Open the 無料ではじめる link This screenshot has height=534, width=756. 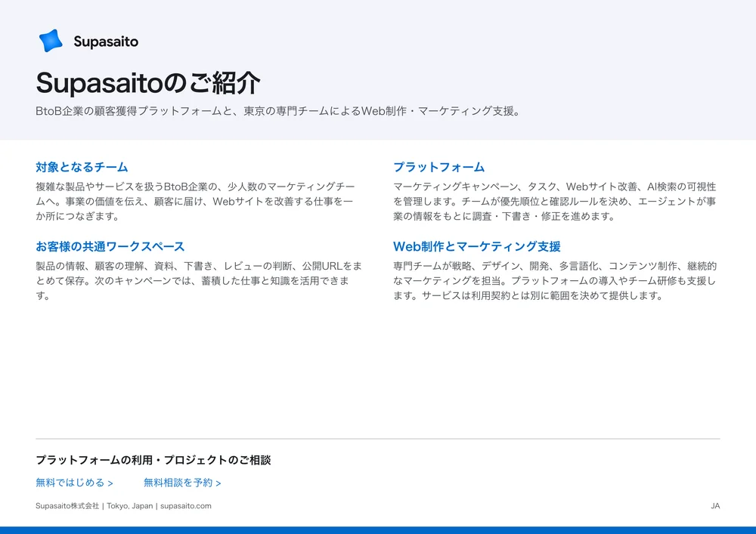[x=74, y=483]
